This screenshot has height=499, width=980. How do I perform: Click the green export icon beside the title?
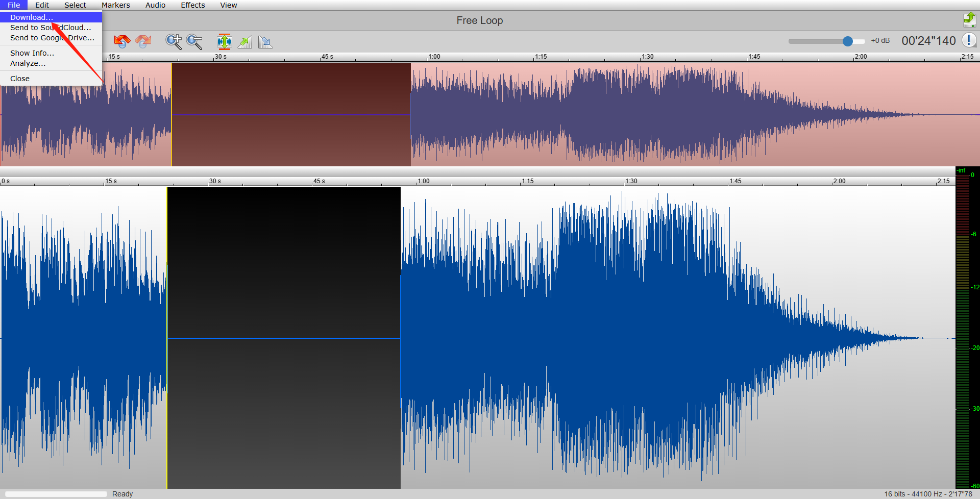pyautogui.click(x=969, y=20)
